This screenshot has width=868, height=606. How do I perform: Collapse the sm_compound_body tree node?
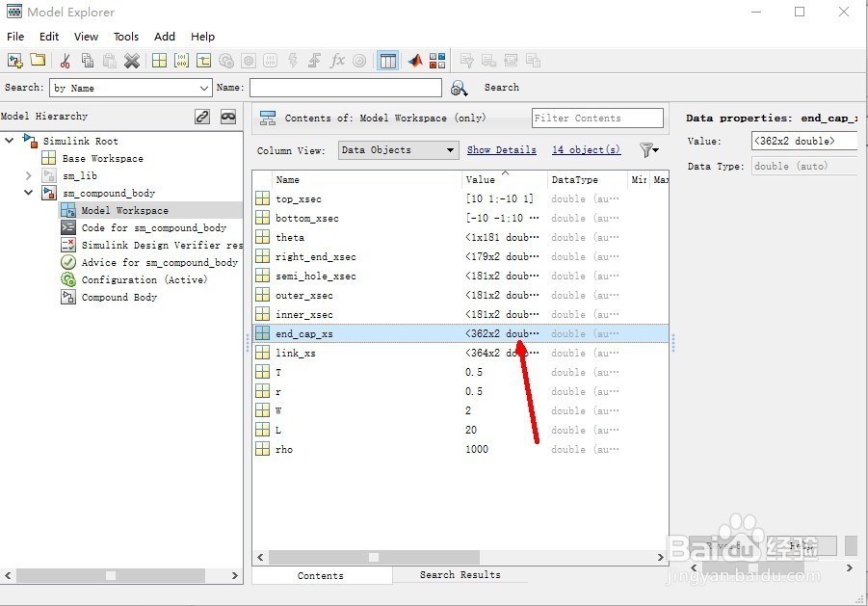[28, 193]
